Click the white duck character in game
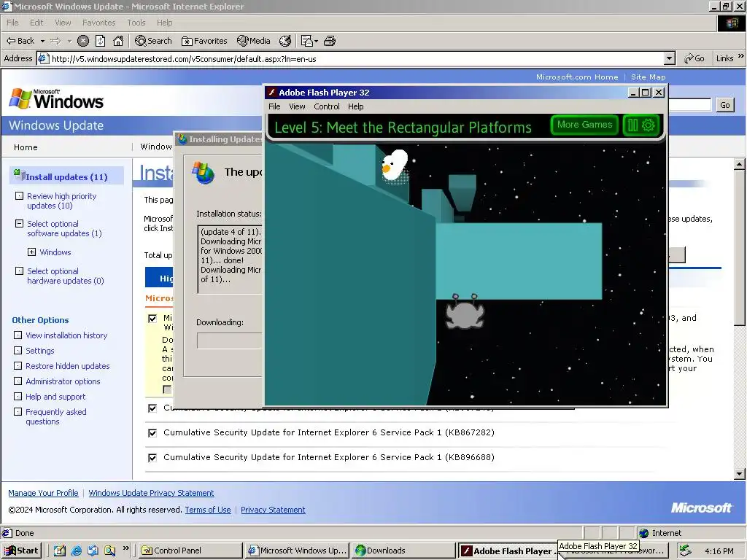Image resolution: width=747 pixels, height=560 pixels. tap(395, 166)
